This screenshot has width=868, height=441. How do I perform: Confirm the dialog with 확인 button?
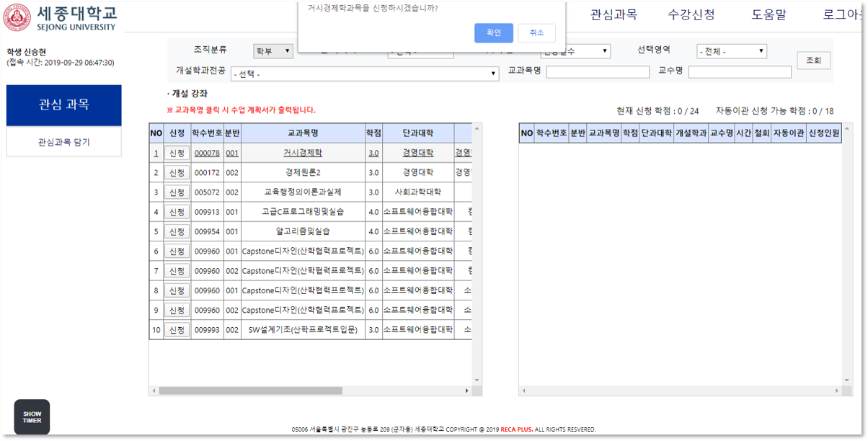tap(494, 33)
